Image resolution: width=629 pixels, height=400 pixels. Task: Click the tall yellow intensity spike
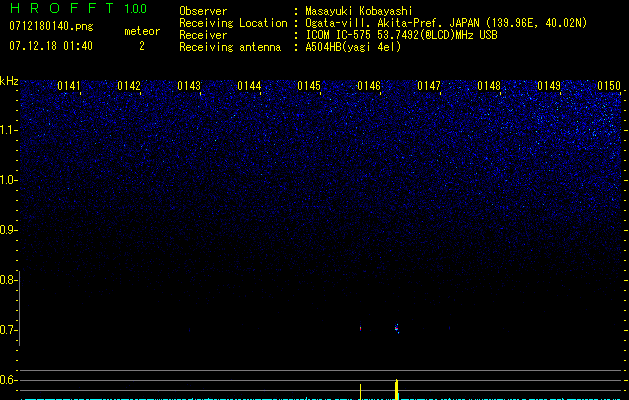pos(397,390)
